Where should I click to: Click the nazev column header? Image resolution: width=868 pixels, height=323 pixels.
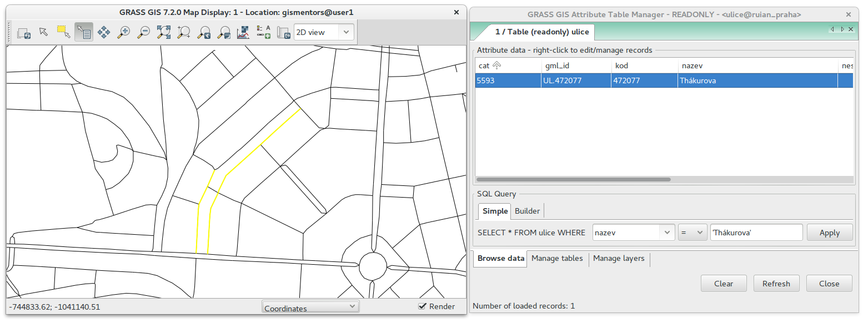757,65
